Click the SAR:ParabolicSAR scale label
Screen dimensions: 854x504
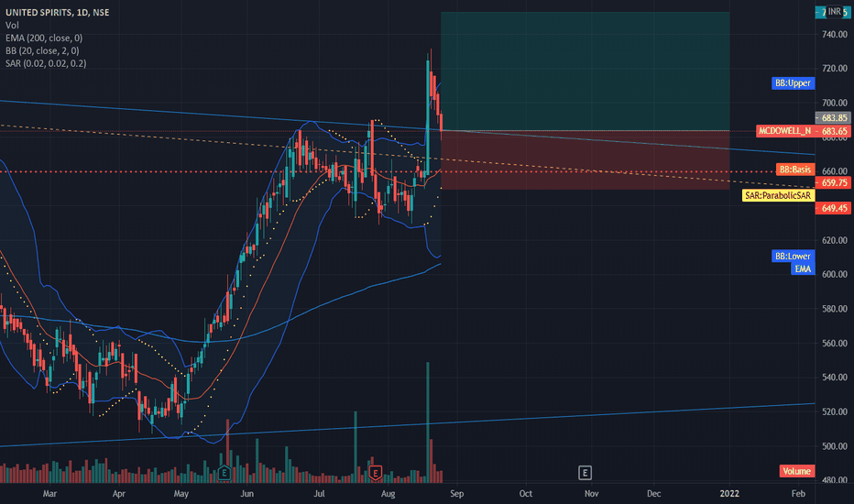coord(778,195)
